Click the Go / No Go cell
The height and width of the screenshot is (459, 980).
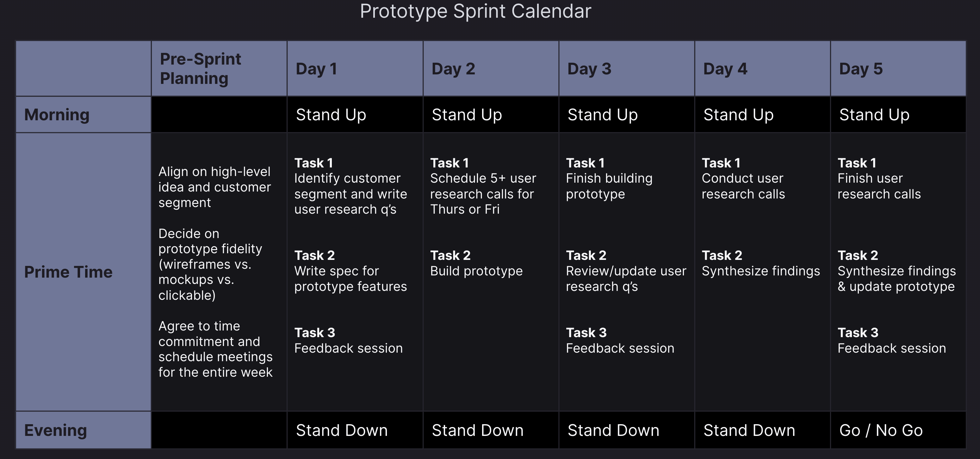[881, 431]
